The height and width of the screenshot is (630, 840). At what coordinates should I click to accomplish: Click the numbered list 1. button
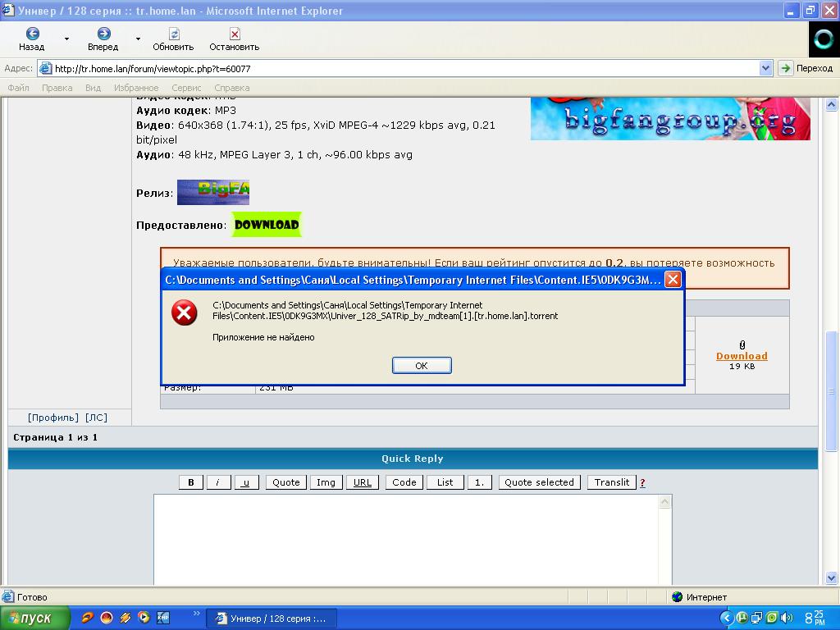click(x=479, y=482)
